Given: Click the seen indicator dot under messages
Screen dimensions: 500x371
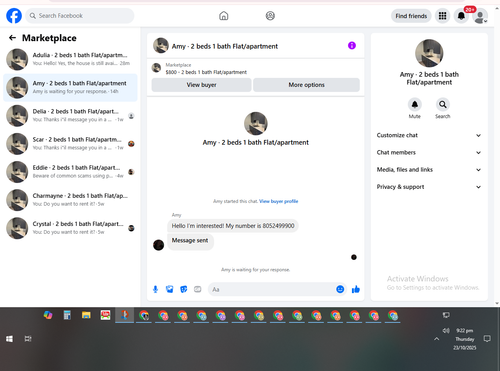Looking at the screenshot, I should pos(354,257).
